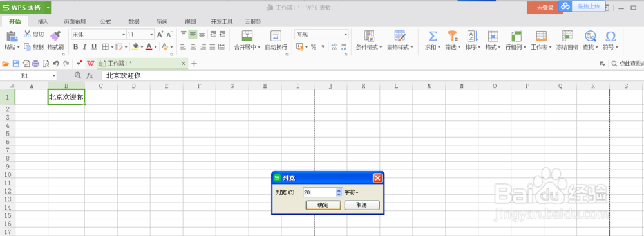Toggle align text left
Image resolution: width=644 pixels, height=236 pixels.
[183, 47]
